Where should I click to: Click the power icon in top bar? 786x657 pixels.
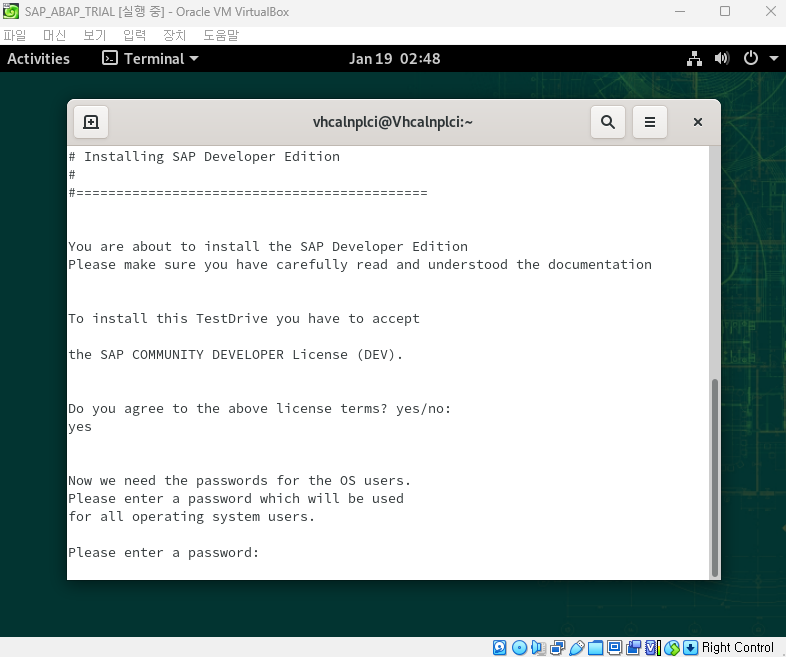pyautogui.click(x=750, y=59)
